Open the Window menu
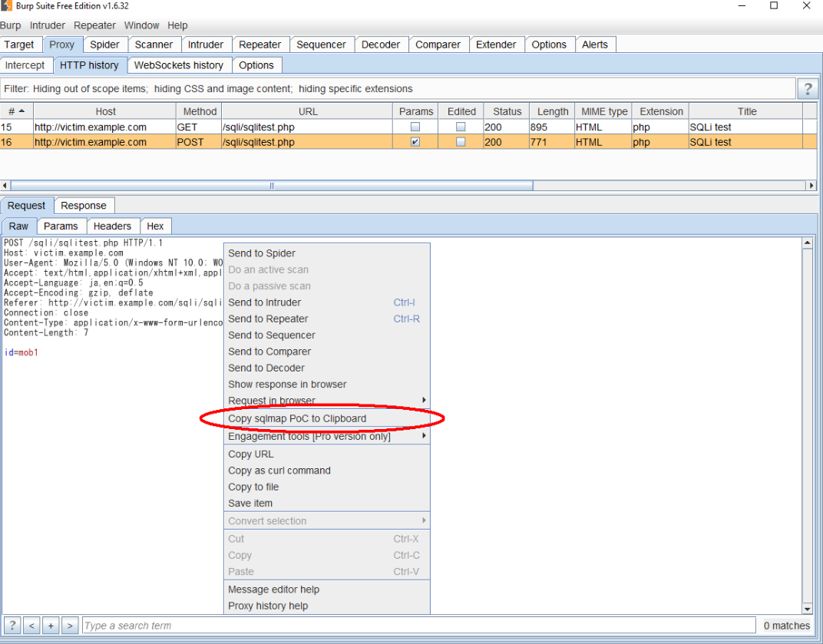Screen dimensions: 823x644 tap(142, 25)
